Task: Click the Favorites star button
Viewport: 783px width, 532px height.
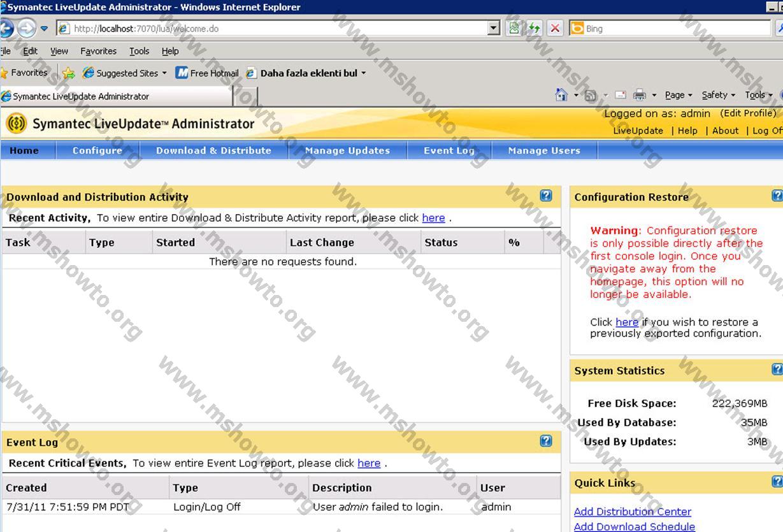Action: tap(25, 73)
